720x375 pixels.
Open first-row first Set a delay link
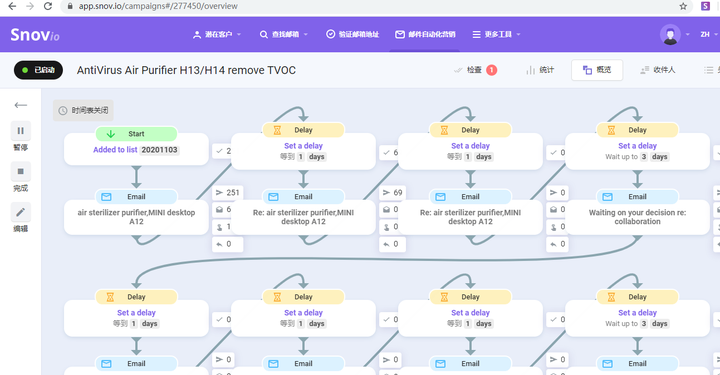coord(304,146)
